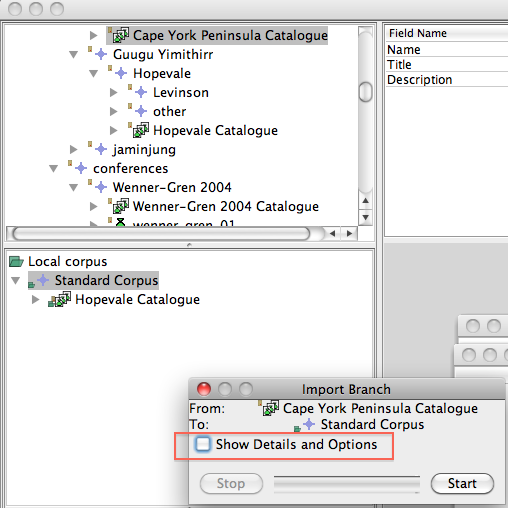The width and height of the screenshot is (508, 508).
Task: Expand the jaminjung node
Action: point(73,149)
